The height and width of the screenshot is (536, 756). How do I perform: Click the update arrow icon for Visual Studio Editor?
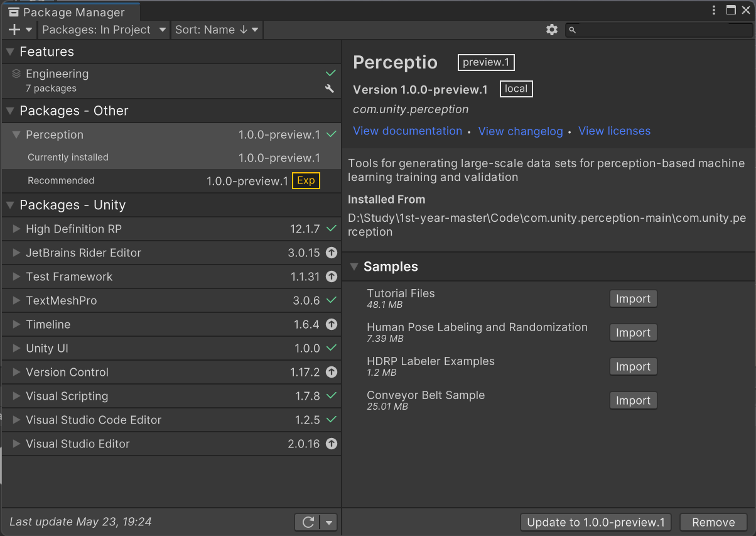pos(332,444)
